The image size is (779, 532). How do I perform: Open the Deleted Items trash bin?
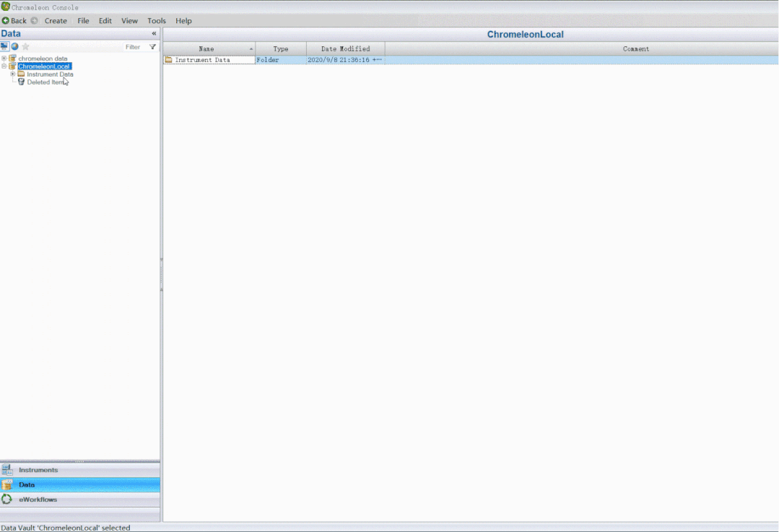point(21,82)
